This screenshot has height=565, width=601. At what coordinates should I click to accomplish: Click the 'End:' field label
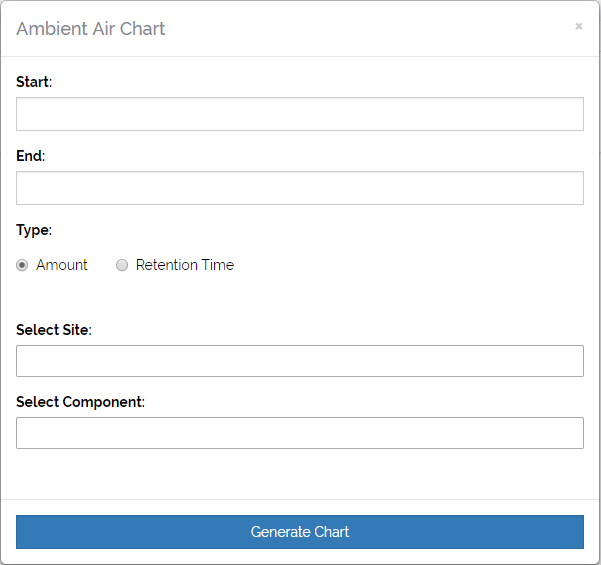pyautogui.click(x=31, y=156)
